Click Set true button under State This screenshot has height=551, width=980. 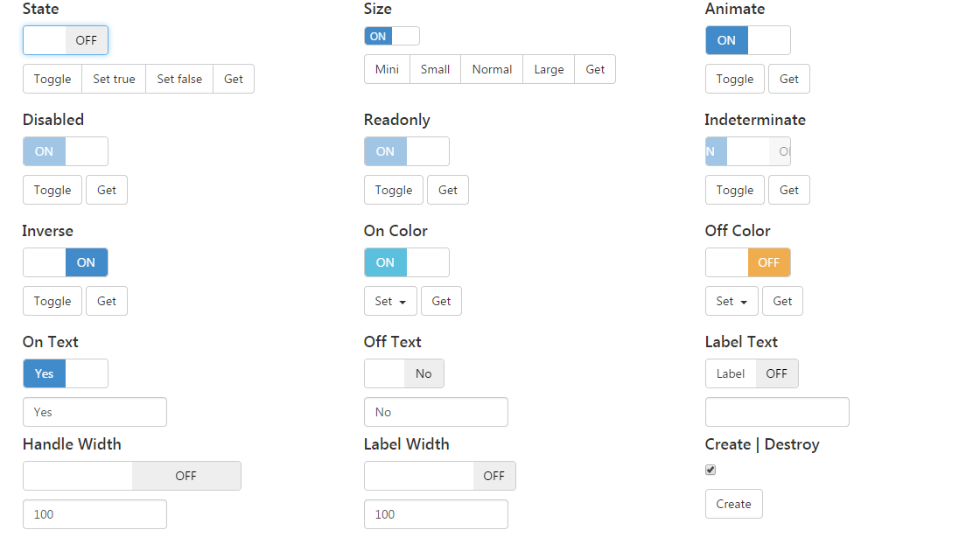pyautogui.click(x=114, y=79)
